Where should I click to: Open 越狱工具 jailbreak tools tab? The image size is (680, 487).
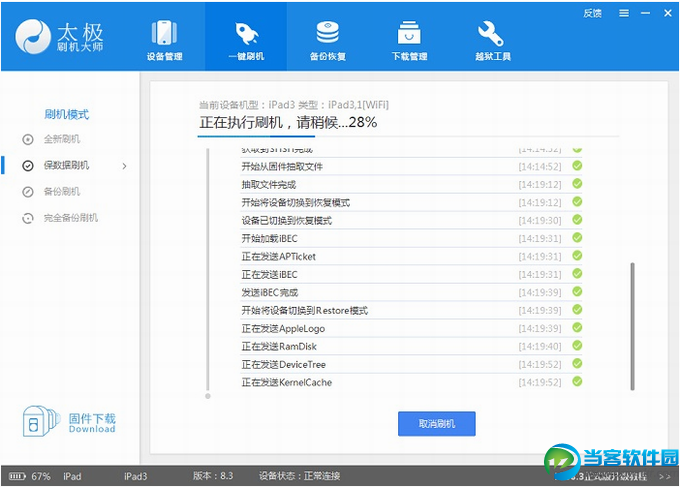[x=493, y=40]
